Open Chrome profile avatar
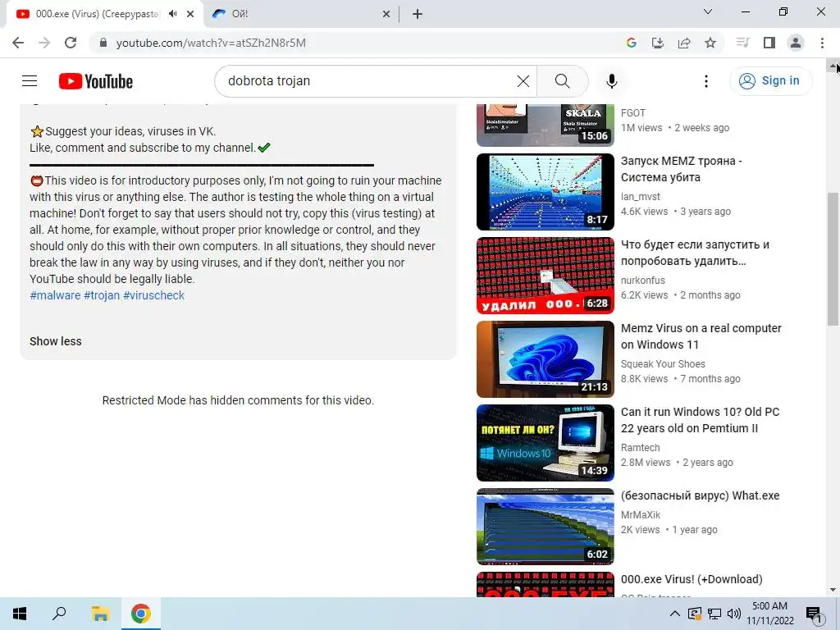This screenshot has width=840, height=630. 796,43
